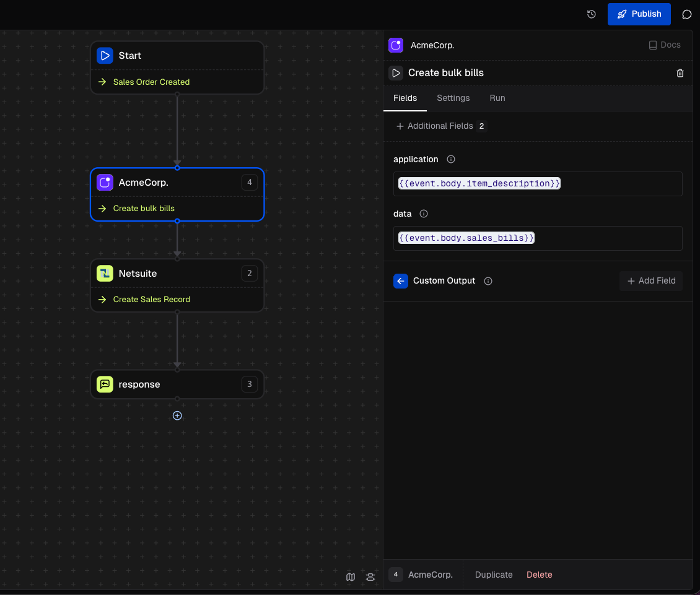
Task: Click the Additional Fields count badge 2
Action: click(x=481, y=126)
